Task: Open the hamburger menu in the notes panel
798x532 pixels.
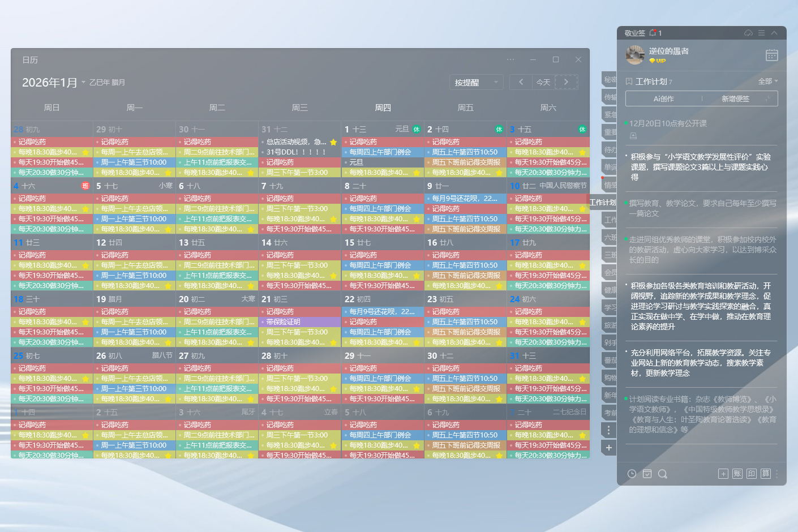Action: click(x=761, y=33)
